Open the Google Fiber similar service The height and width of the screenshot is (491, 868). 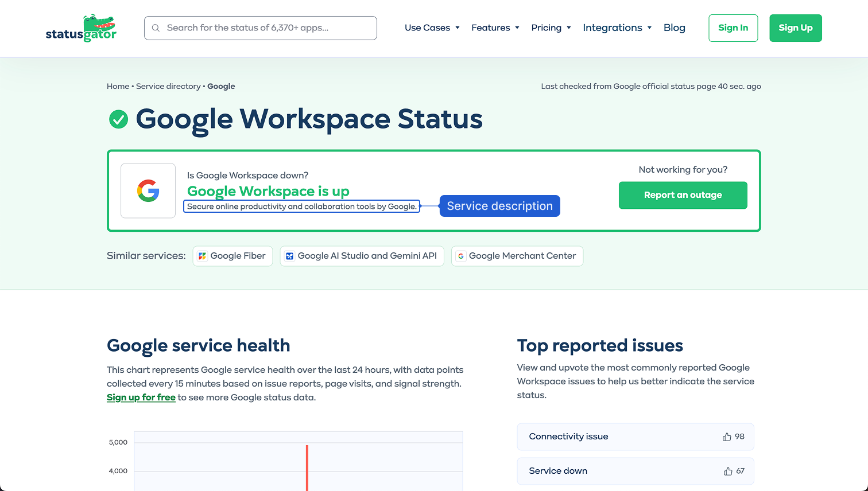click(x=232, y=256)
